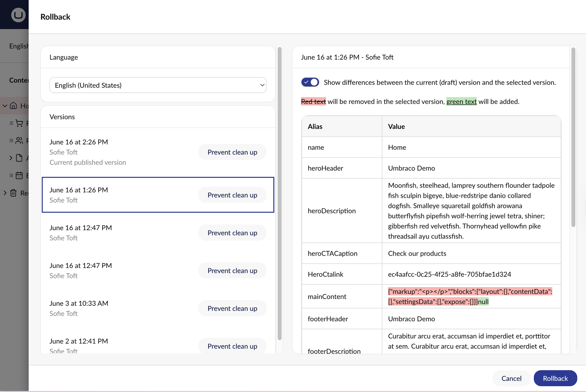Click the Content section label in background
Screen dimensions: 586x392
point(19,80)
